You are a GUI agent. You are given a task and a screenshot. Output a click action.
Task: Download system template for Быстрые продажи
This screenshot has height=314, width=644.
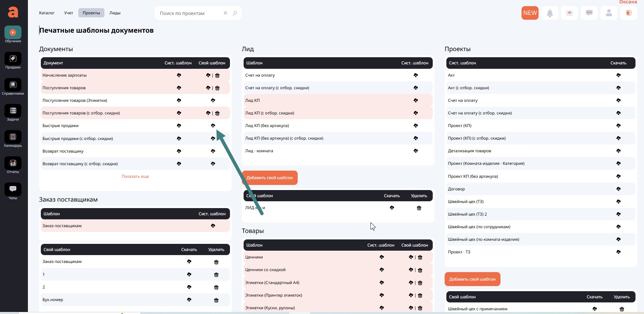(179, 126)
